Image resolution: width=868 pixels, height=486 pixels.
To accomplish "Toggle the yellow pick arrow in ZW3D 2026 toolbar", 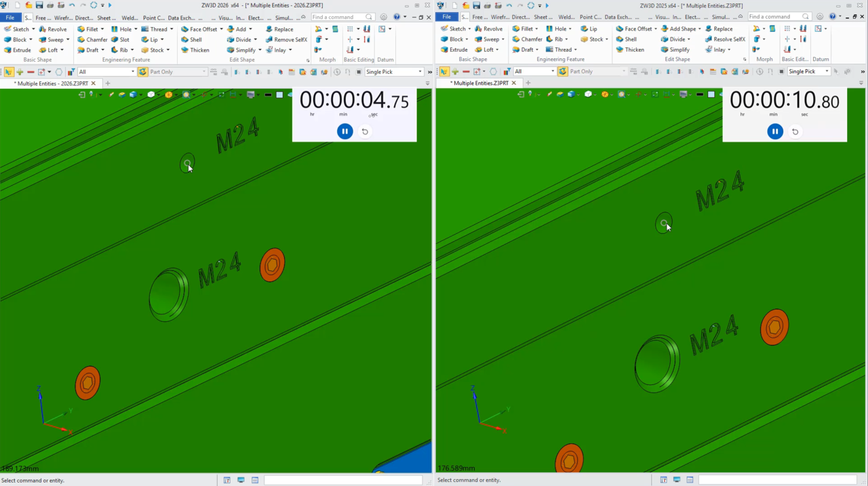I will click(x=9, y=72).
